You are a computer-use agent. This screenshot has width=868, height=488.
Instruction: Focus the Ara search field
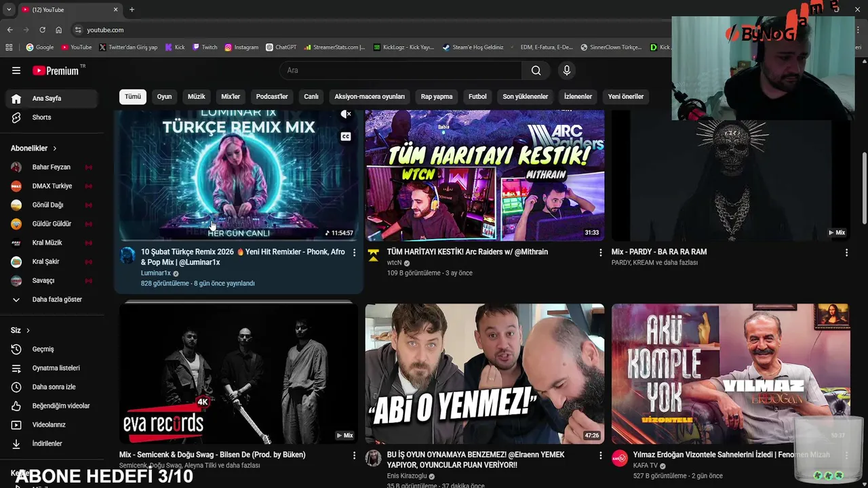tap(400, 70)
